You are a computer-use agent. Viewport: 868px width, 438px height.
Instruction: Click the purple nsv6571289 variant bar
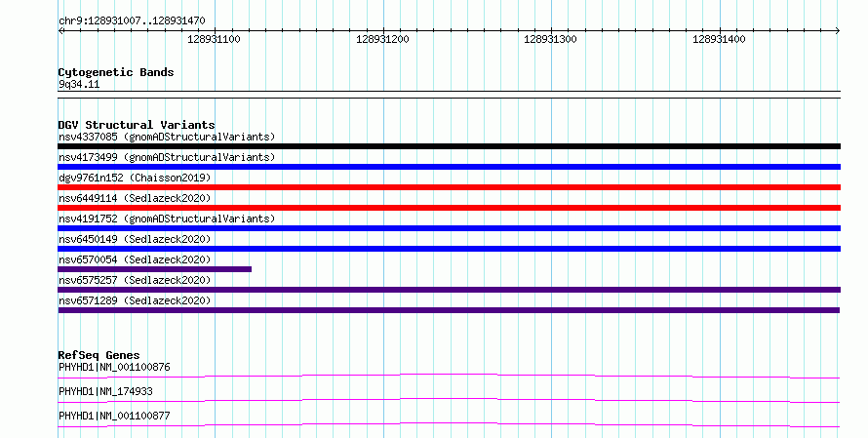(x=449, y=310)
